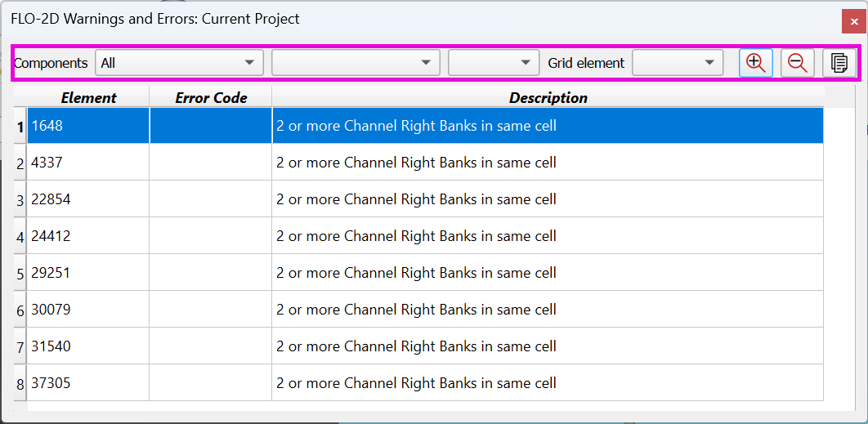868x424 pixels.
Task: Click the Error Code column header
Action: coord(211,98)
